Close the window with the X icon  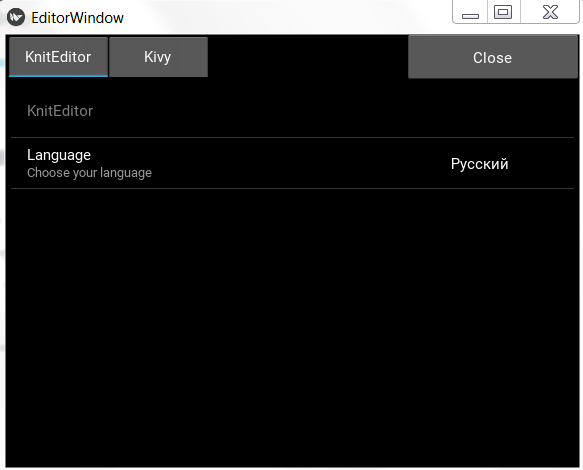tap(550, 12)
